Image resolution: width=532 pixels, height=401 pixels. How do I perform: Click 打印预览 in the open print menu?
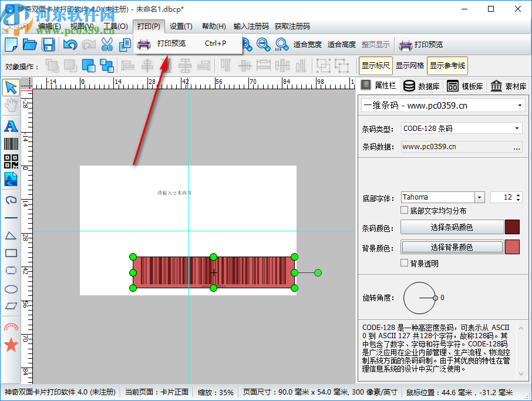[x=171, y=43]
